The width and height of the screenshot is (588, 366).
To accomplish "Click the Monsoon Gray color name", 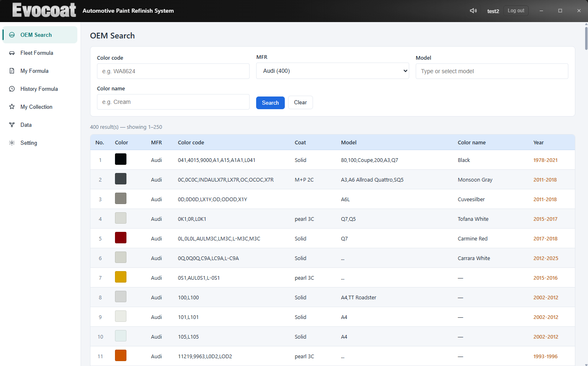I will tap(475, 180).
